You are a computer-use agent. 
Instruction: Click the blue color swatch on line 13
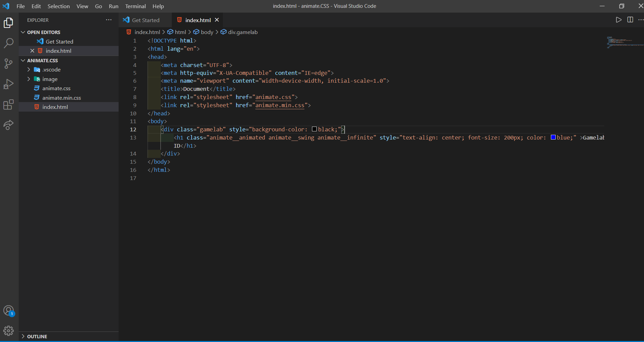point(553,137)
